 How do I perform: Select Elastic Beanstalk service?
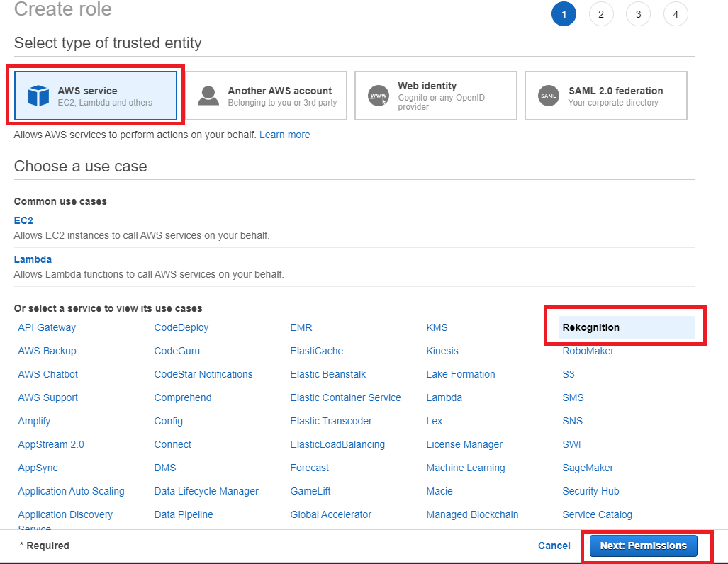tap(328, 374)
